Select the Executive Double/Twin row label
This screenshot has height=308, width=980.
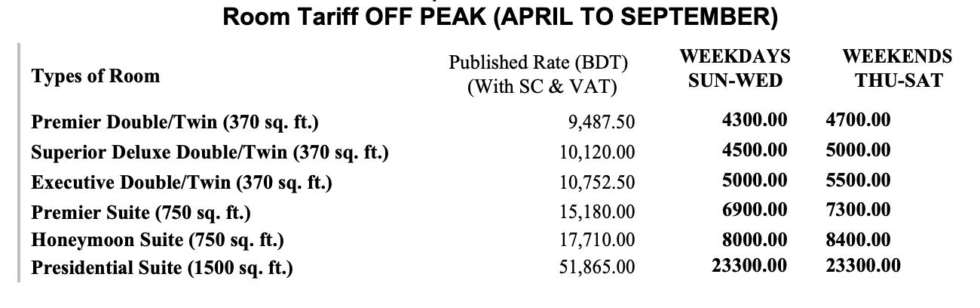tap(182, 183)
